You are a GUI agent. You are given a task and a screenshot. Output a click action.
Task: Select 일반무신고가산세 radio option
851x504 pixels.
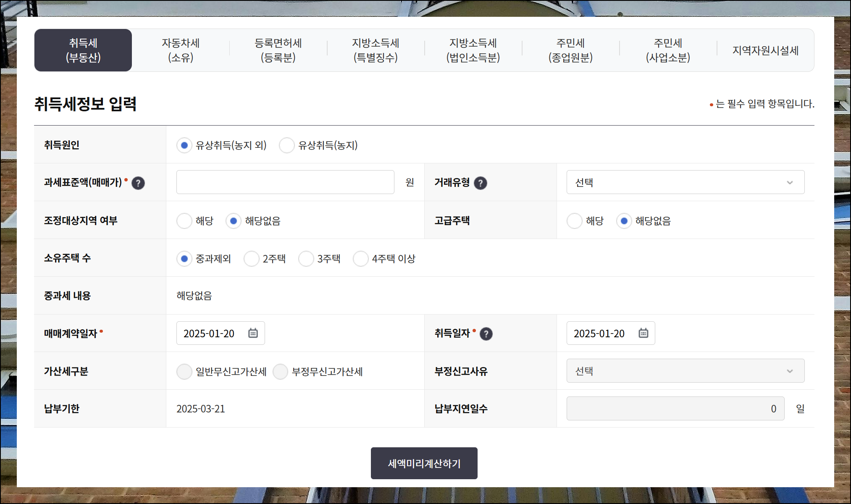[x=184, y=372]
